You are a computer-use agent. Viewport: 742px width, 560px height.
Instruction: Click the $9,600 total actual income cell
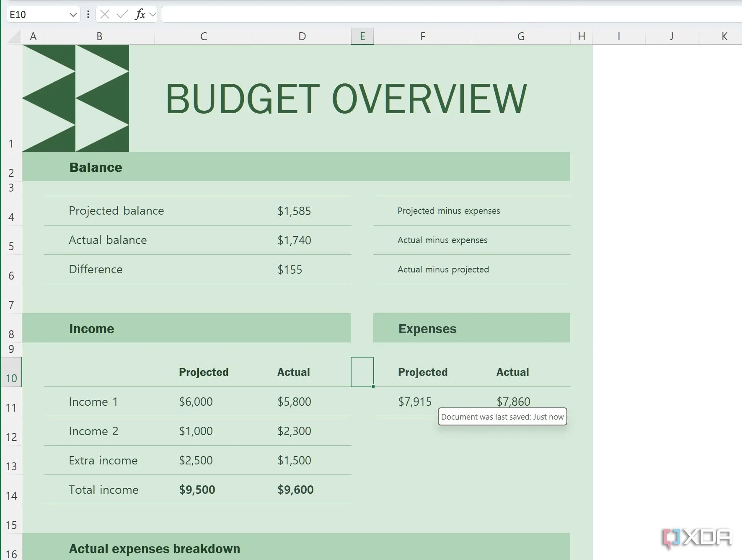point(295,490)
